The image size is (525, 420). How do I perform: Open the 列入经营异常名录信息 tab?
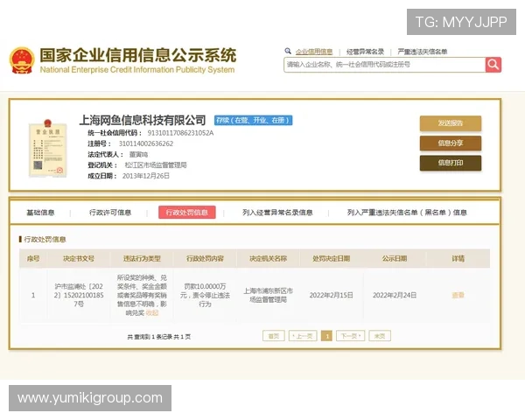pos(277,213)
